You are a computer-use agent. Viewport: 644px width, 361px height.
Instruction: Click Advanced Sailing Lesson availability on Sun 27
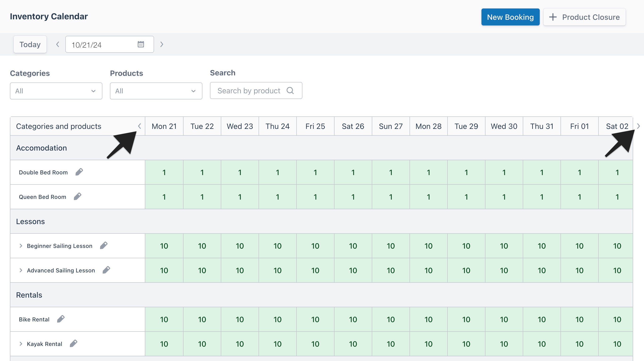click(x=391, y=270)
